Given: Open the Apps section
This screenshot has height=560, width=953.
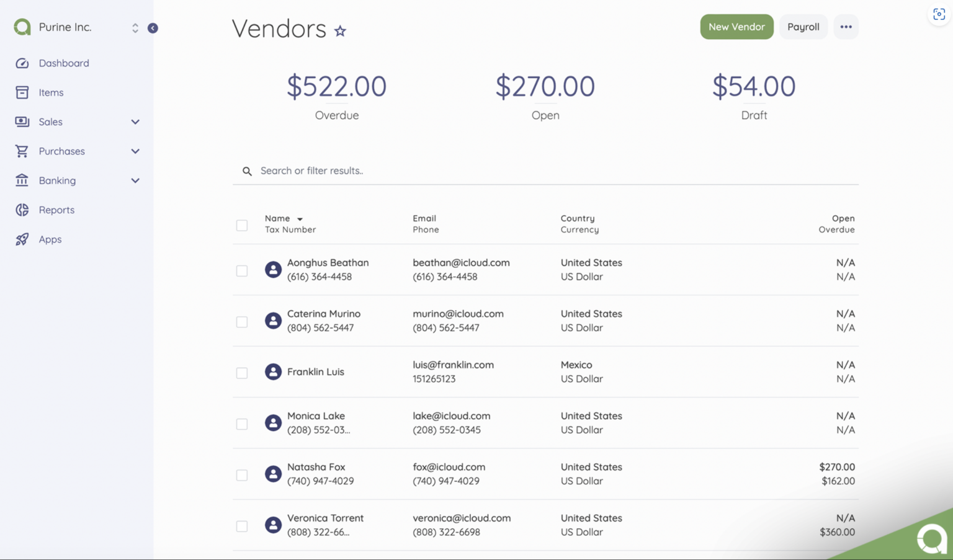Looking at the screenshot, I should tap(50, 239).
